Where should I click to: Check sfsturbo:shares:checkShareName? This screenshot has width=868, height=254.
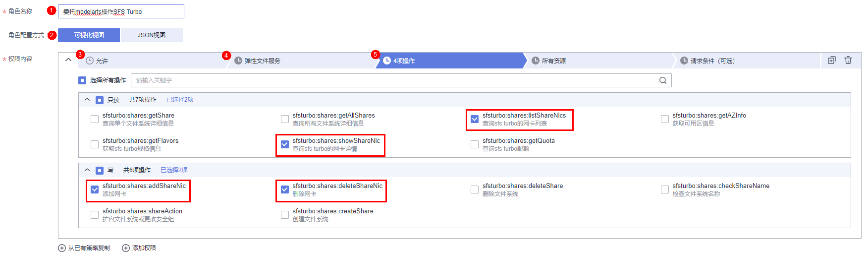pyautogui.click(x=665, y=190)
